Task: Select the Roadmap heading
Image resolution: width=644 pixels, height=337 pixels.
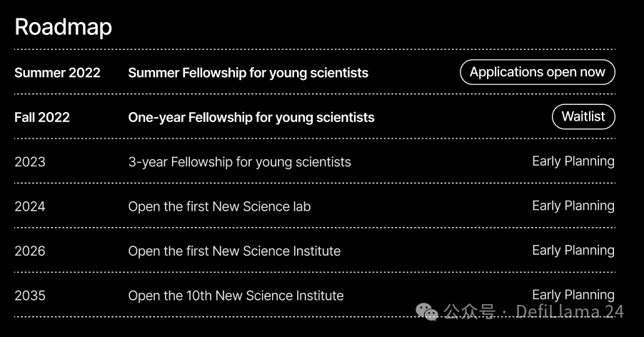Action: click(64, 27)
